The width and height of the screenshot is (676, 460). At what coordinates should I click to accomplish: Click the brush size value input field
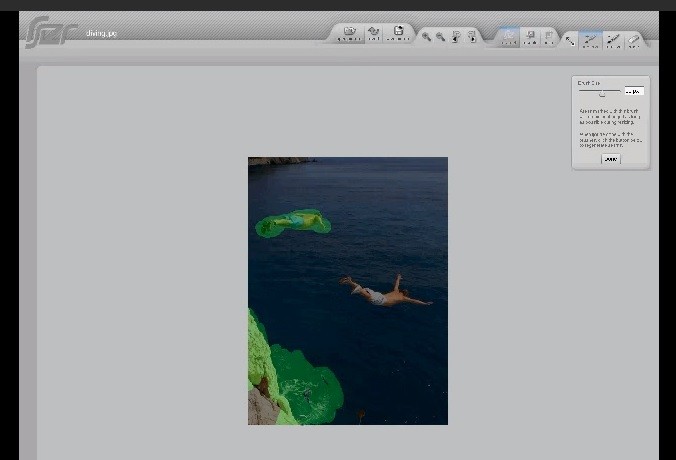tap(634, 91)
